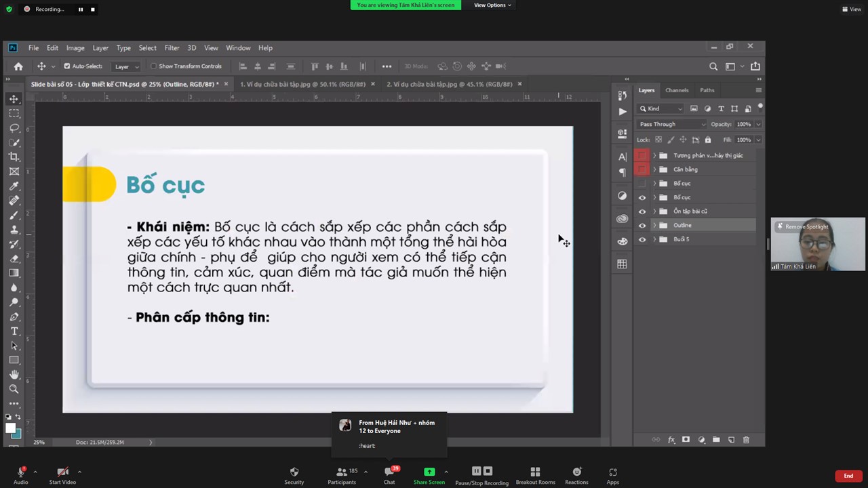Select the Horizontal Type tool
The height and width of the screenshot is (488, 868).
tap(14, 331)
